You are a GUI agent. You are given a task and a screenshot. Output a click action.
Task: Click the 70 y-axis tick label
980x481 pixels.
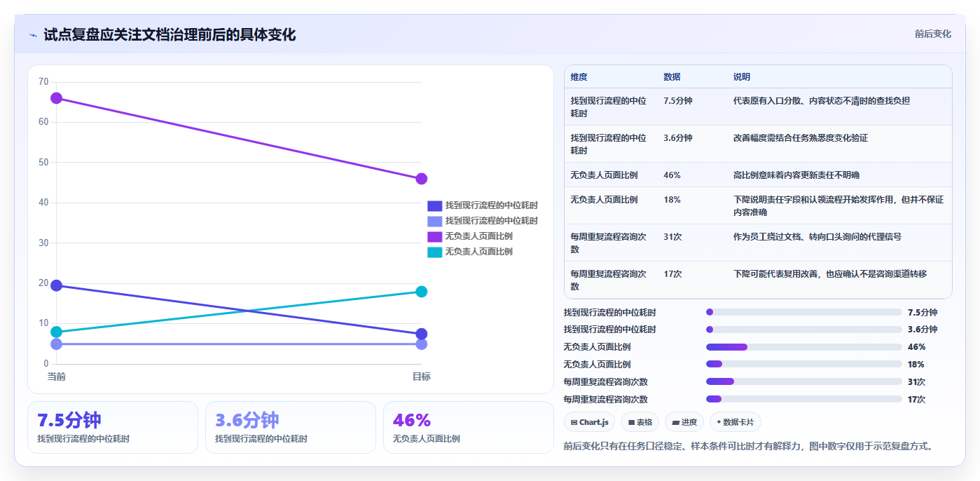click(x=43, y=82)
